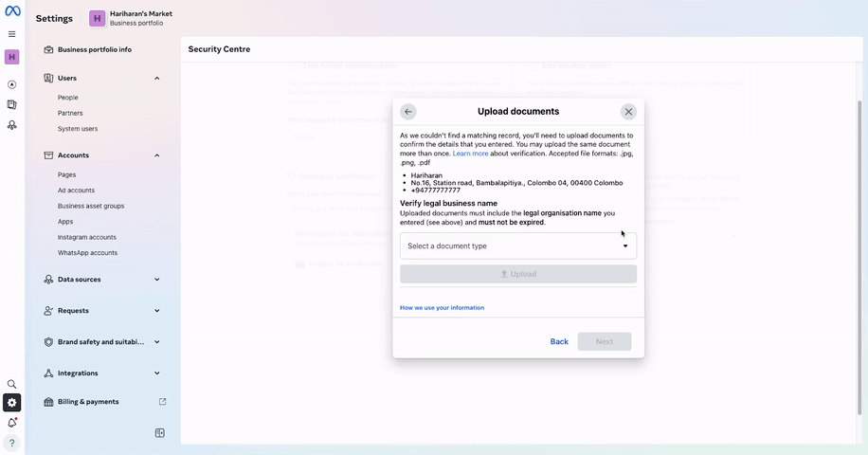
Task: Open the Pages item under Accounts
Action: [x=66, y=174]
